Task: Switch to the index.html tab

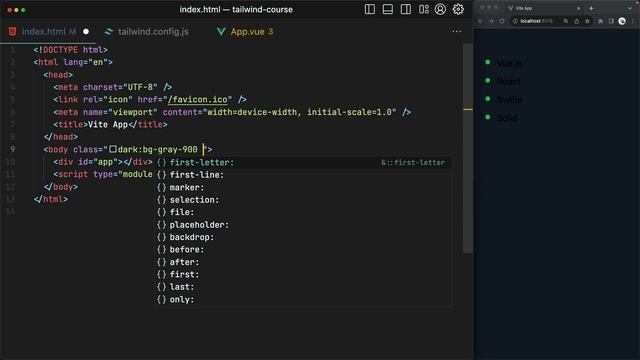Action: coord(48,31)
